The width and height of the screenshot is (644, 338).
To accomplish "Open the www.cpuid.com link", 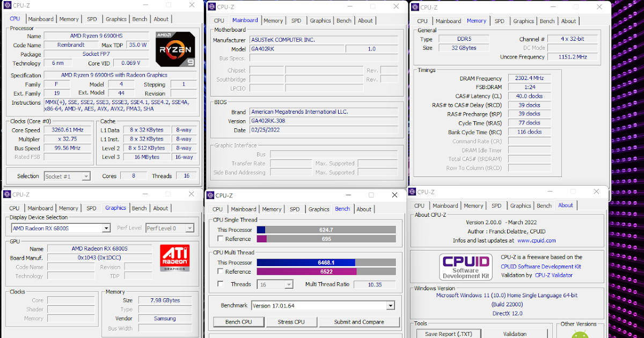I will click(x=536, y=241).
